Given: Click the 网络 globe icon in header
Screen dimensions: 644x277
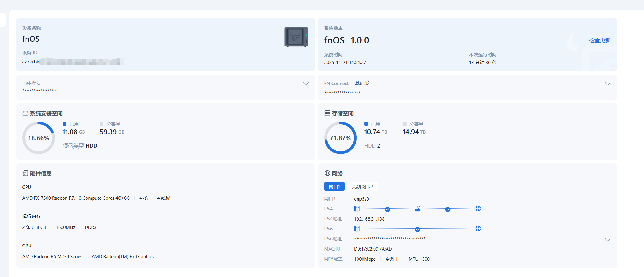Looking at the screenshot, I should coord(327,173).
